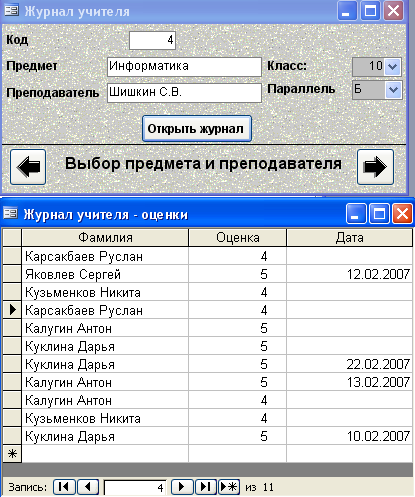
Task: Click form icon in Журнал учителя title bar
Action: tap(12, 11)
